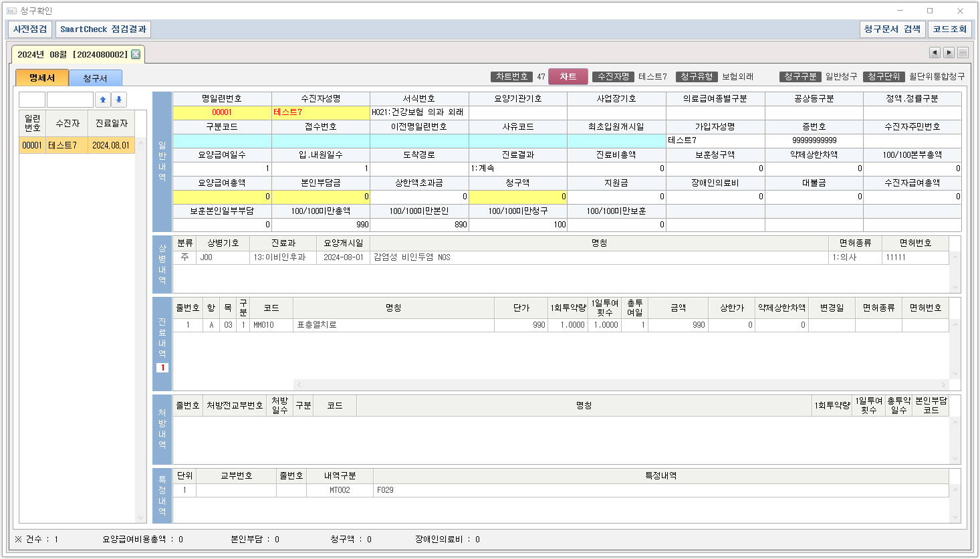Switch to the 청구서 tab
980x559 pixels.
tap(95, 78)
